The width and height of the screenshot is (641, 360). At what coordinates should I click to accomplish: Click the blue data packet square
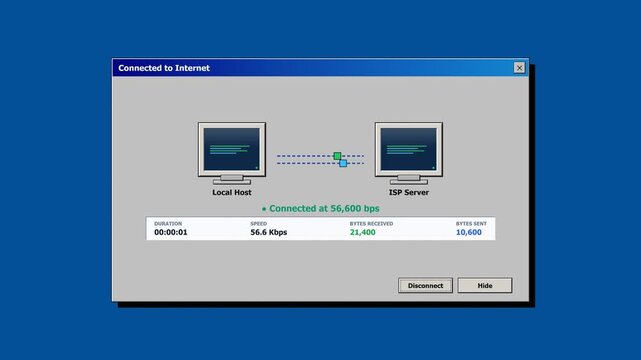click(x=343, y=163)
